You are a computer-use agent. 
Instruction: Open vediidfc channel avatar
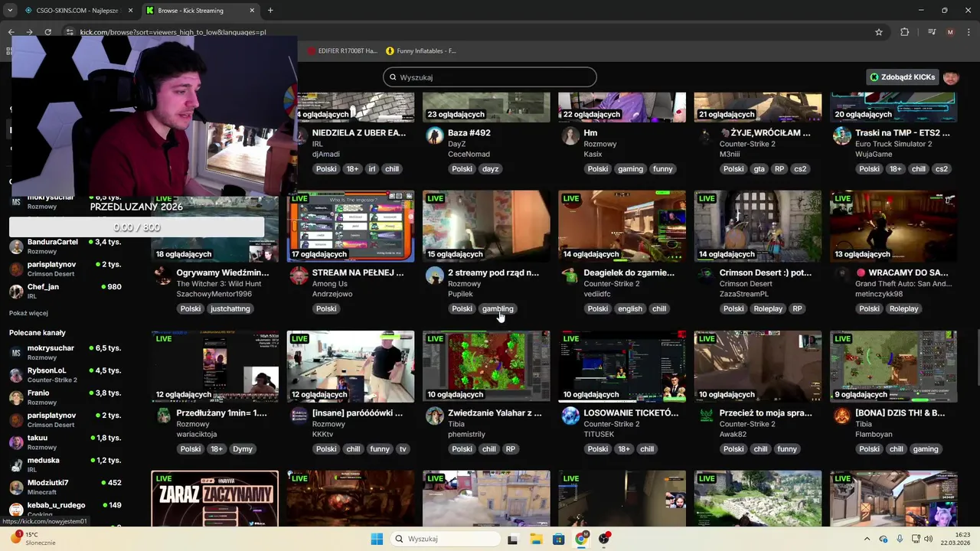570,276
